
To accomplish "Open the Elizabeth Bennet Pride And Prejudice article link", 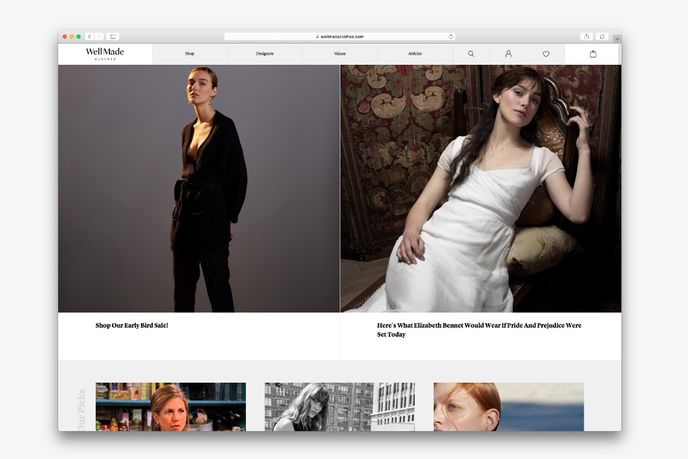I will coord(478,330).
